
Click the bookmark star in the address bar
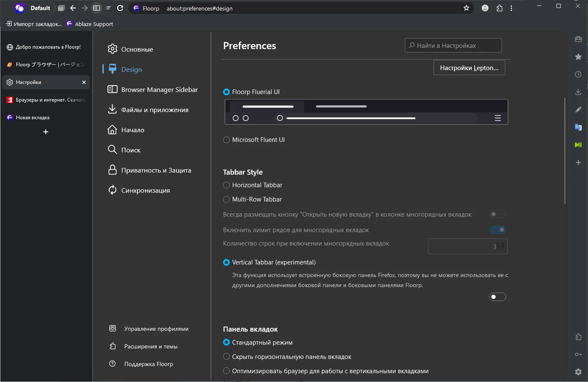466,8
